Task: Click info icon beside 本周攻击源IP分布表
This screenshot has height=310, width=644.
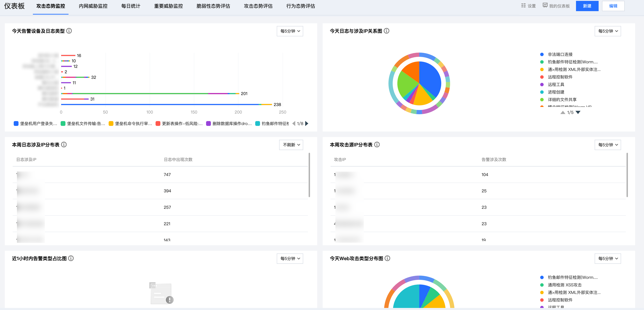Action: point(377,145)
